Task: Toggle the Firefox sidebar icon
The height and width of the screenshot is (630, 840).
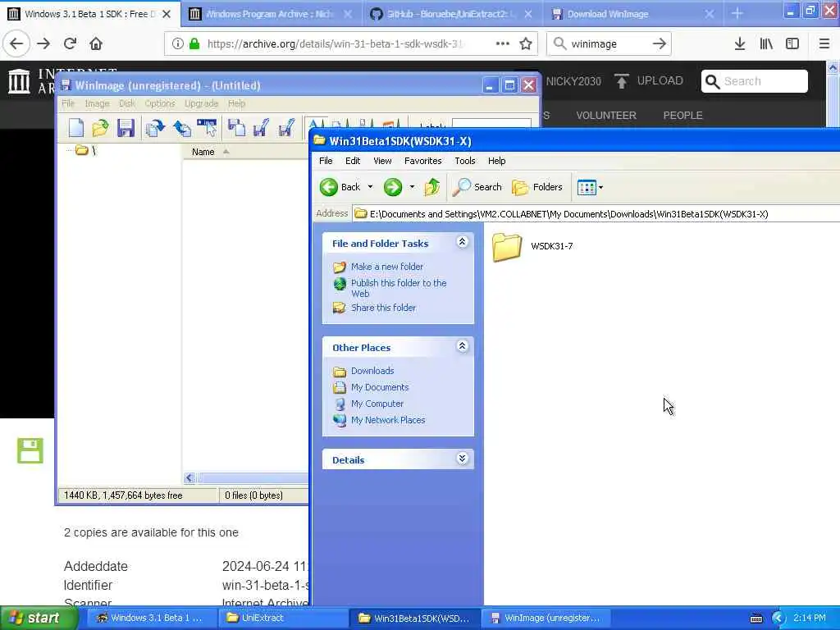Action: coord(792,43)
